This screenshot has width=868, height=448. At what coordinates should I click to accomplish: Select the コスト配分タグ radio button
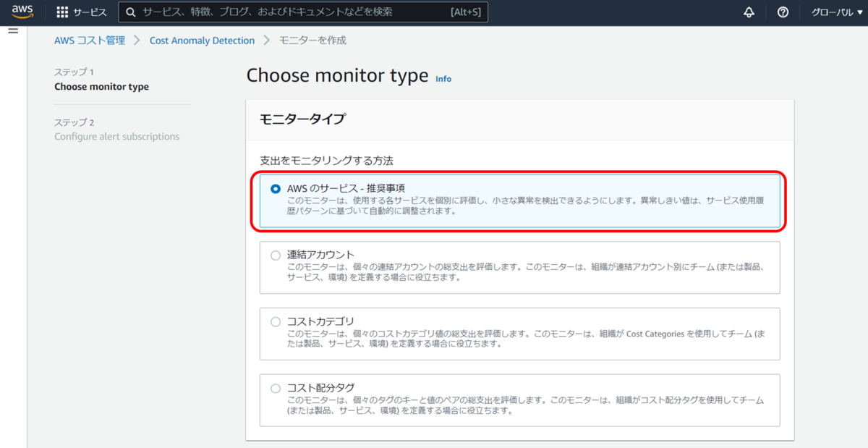click(275, 388)
